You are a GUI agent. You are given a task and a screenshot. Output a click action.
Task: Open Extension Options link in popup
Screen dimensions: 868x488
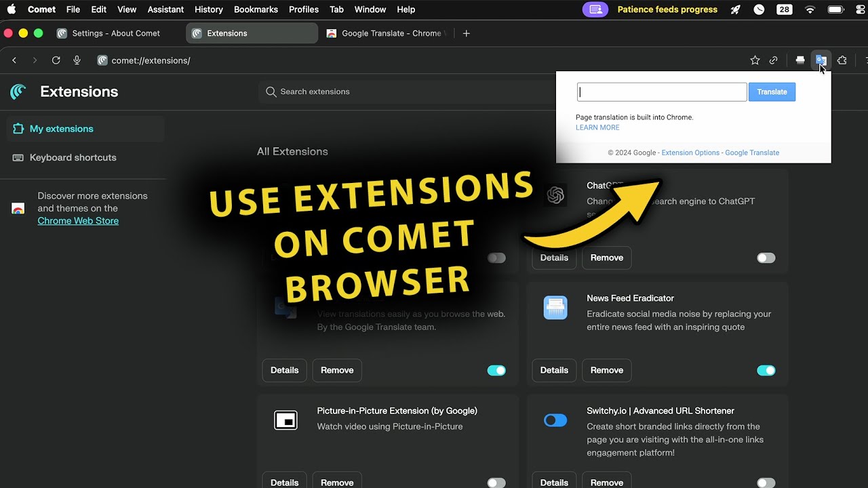tap(690, 152)
